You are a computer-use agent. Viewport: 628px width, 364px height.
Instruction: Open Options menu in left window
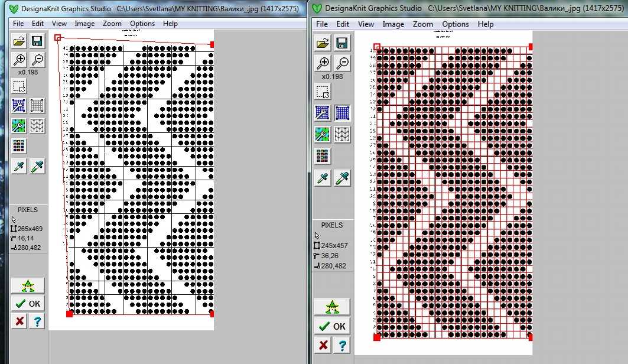[142, 24]
